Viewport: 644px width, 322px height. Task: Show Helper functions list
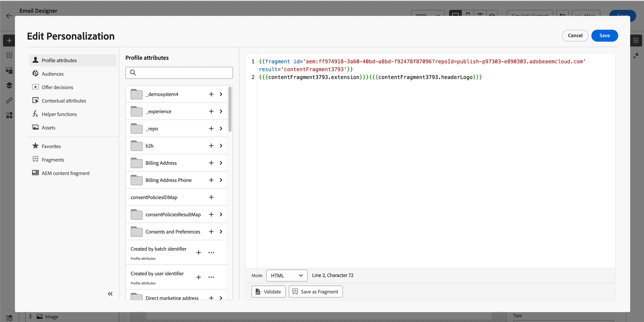(73, 114)
